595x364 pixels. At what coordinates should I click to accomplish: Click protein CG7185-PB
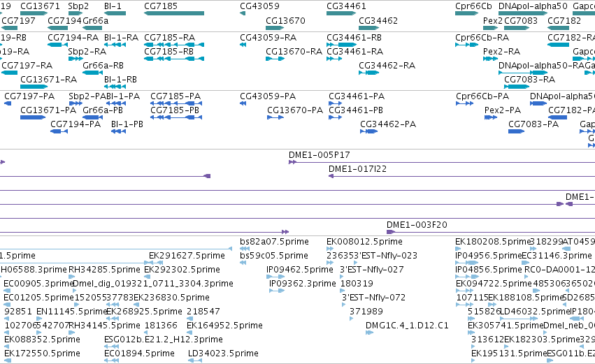click(x=176, y=117)
